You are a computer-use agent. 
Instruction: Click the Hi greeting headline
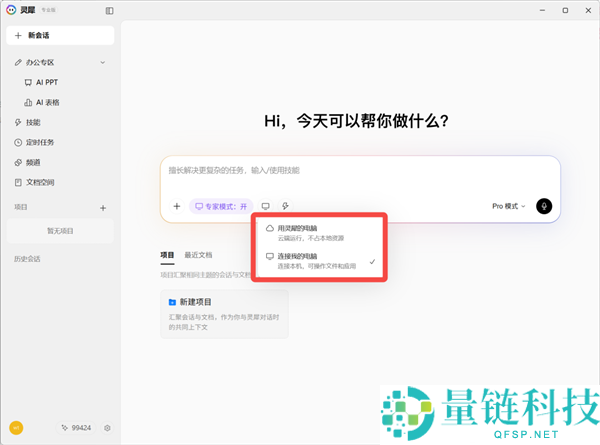click(356, 121)
